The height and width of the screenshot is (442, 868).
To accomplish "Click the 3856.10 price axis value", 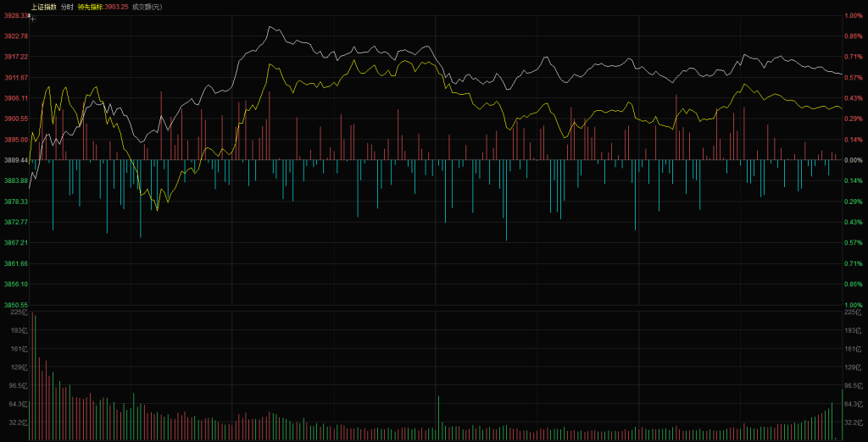I will [x=15, y=284].
